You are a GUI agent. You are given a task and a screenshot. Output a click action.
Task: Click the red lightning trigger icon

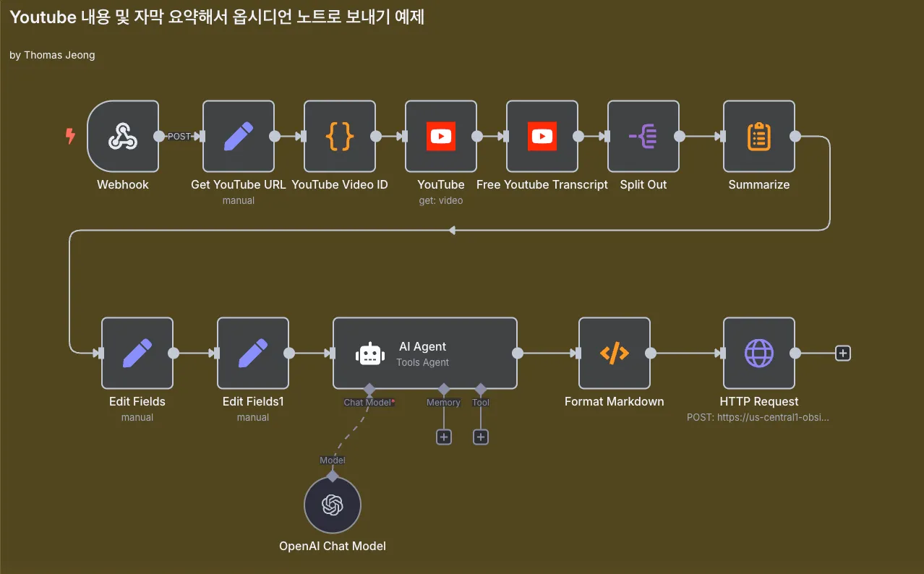click(70, 136)
